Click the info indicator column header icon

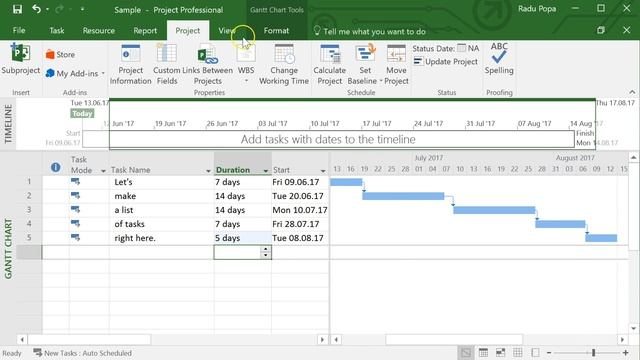tap(56, 167)
